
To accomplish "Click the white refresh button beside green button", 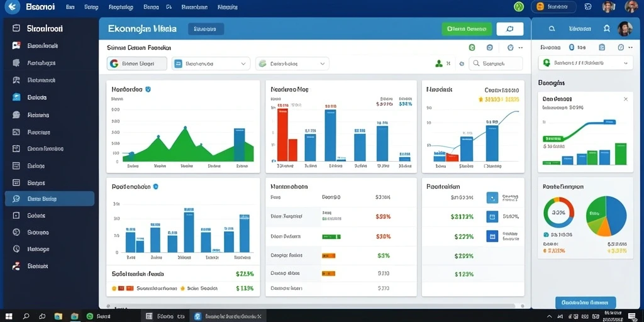I will pos(509,29).
